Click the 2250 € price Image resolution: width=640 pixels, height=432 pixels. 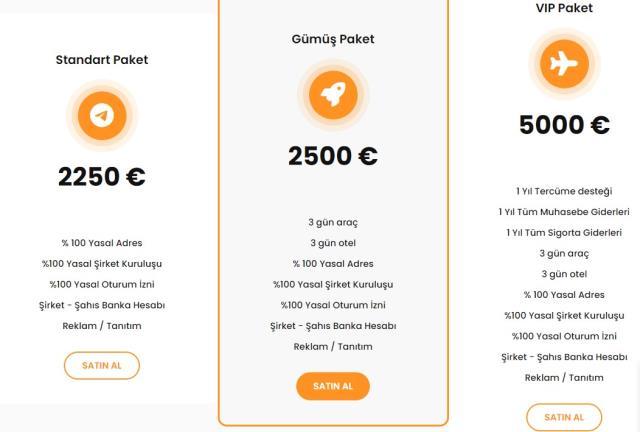pos(102,177)
